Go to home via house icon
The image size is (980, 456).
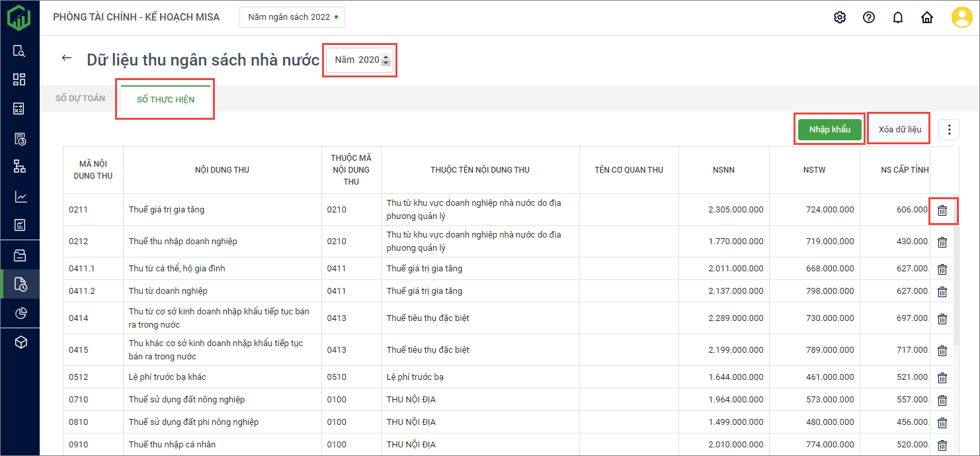(x=927, y=18)
